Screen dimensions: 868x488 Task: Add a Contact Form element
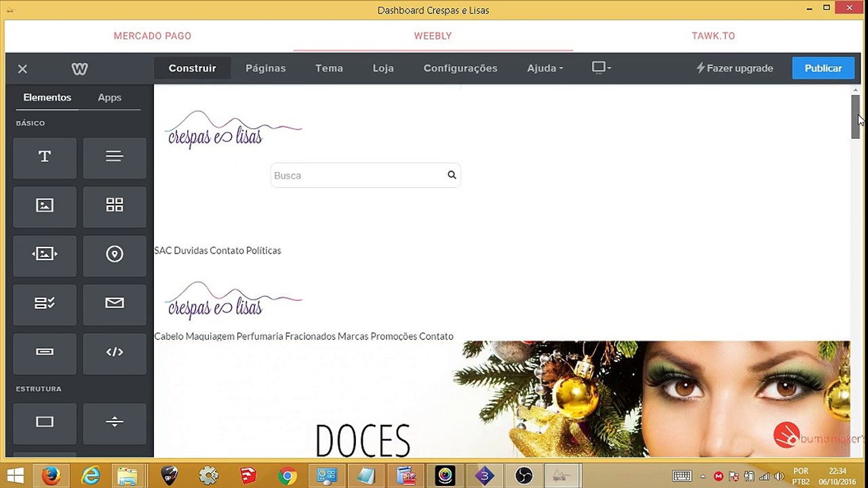point(45,304)
